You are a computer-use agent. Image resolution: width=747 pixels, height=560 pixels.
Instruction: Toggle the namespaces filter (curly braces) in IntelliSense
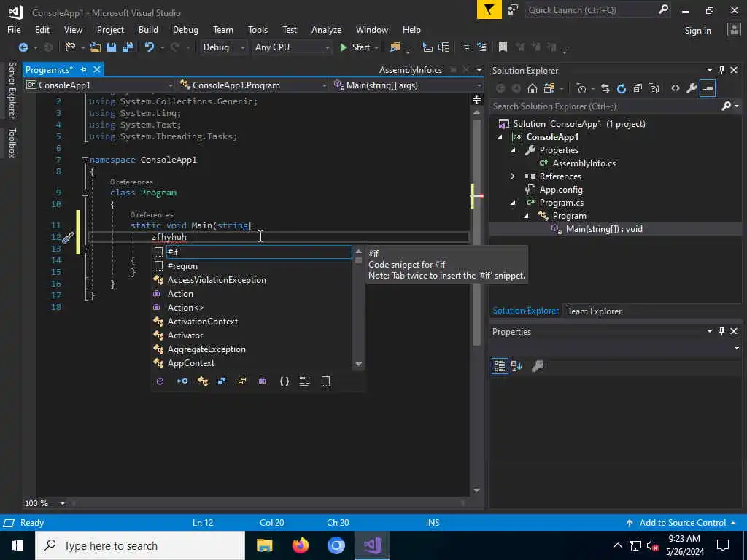[285, 381]
